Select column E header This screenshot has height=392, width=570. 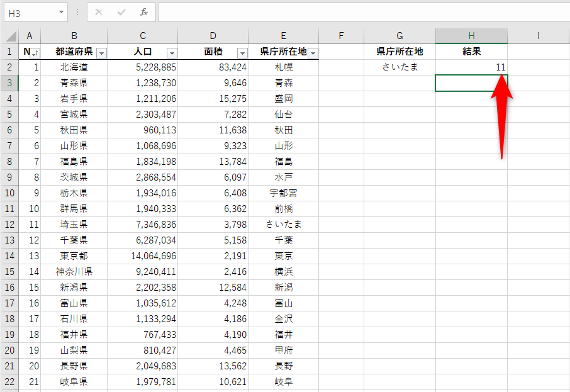click(x=284, y=36)
